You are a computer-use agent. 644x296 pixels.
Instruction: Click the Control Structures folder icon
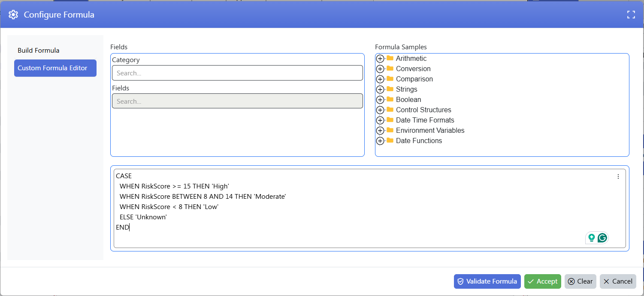(x=390, y=109)
